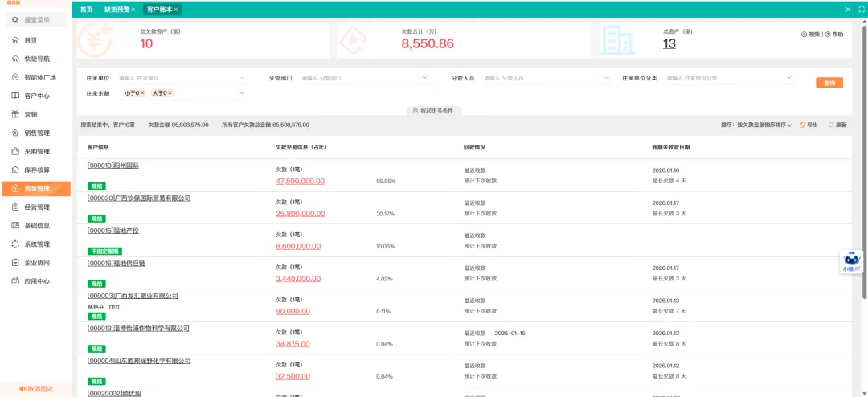Open customer [000016]福地供应链
Image resolution: width=868 pixels, height=397 pixels.
117,264
